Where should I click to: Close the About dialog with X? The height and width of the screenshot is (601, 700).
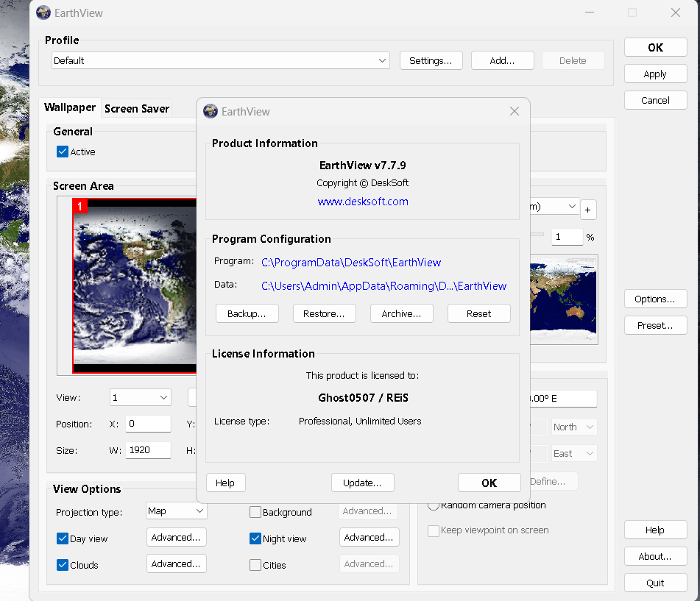515,111
